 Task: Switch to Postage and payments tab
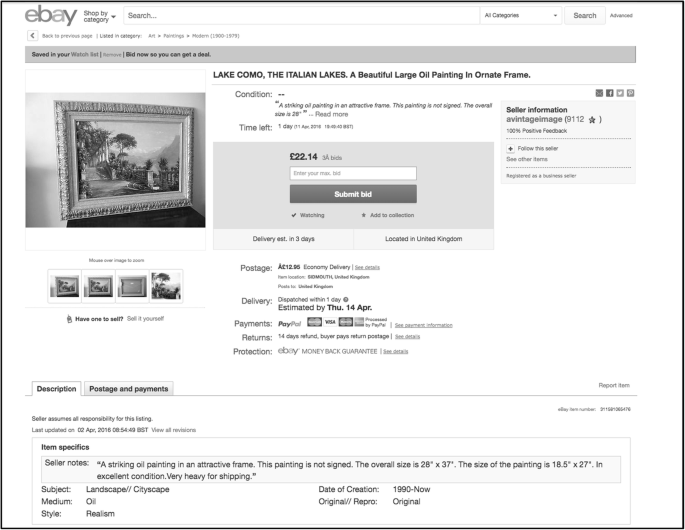tap(128, 388)
